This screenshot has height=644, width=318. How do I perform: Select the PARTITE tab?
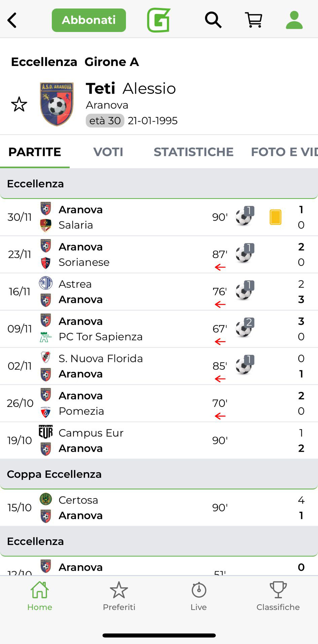point(35,152)
